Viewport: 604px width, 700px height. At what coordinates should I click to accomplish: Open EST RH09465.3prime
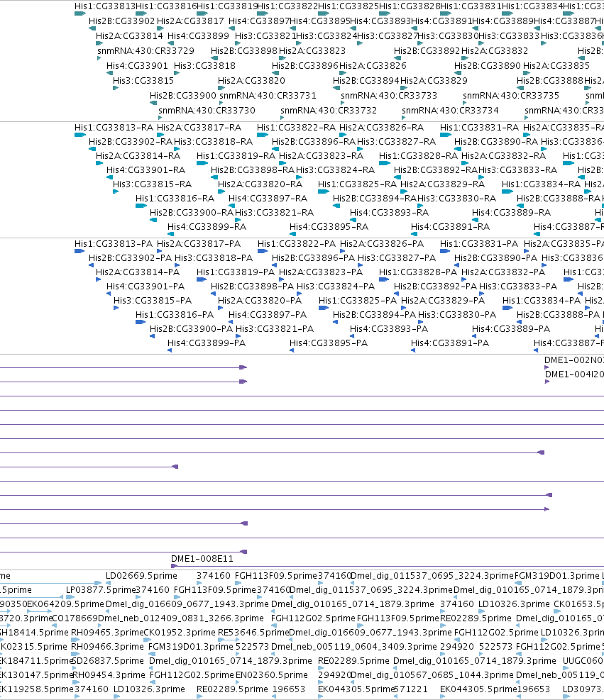point(107,633)
